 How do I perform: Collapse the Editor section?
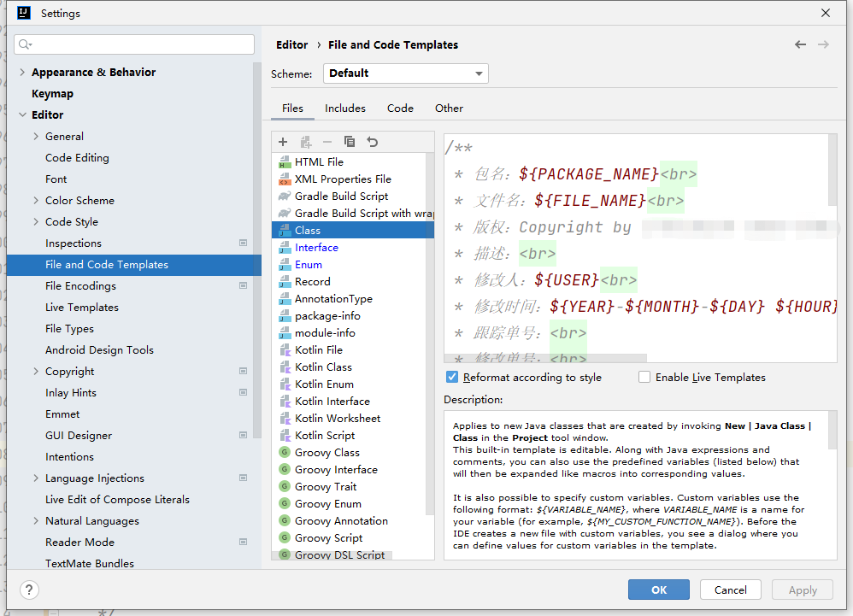click(x=22, y=114)
